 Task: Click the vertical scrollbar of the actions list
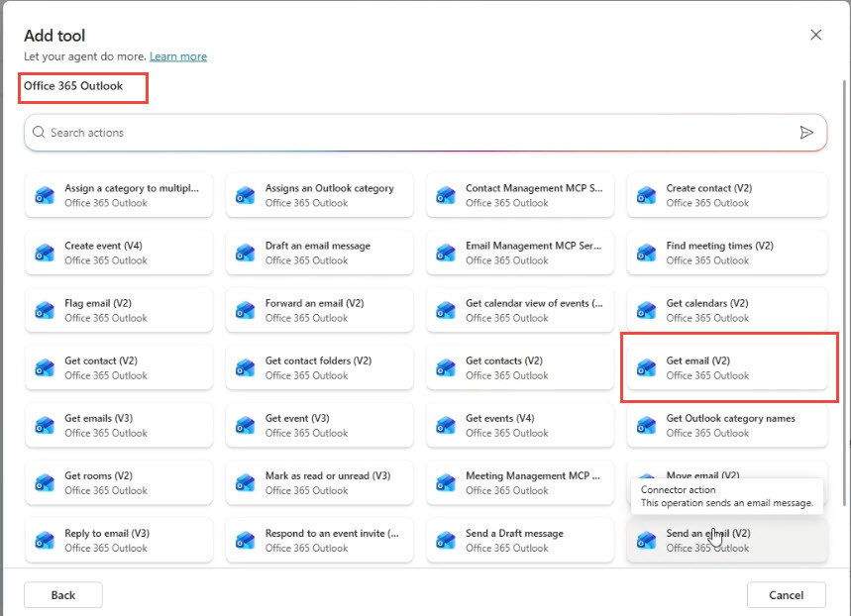(844, 293)
